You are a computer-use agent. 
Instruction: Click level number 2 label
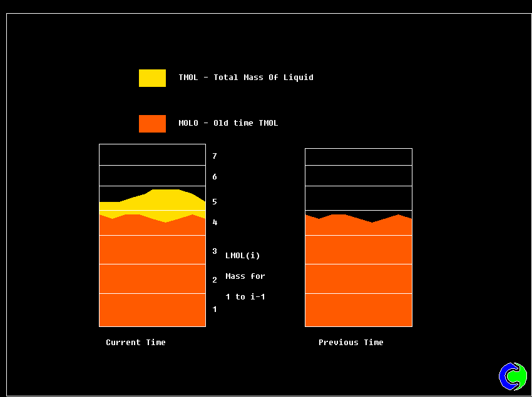click(215, 280)
